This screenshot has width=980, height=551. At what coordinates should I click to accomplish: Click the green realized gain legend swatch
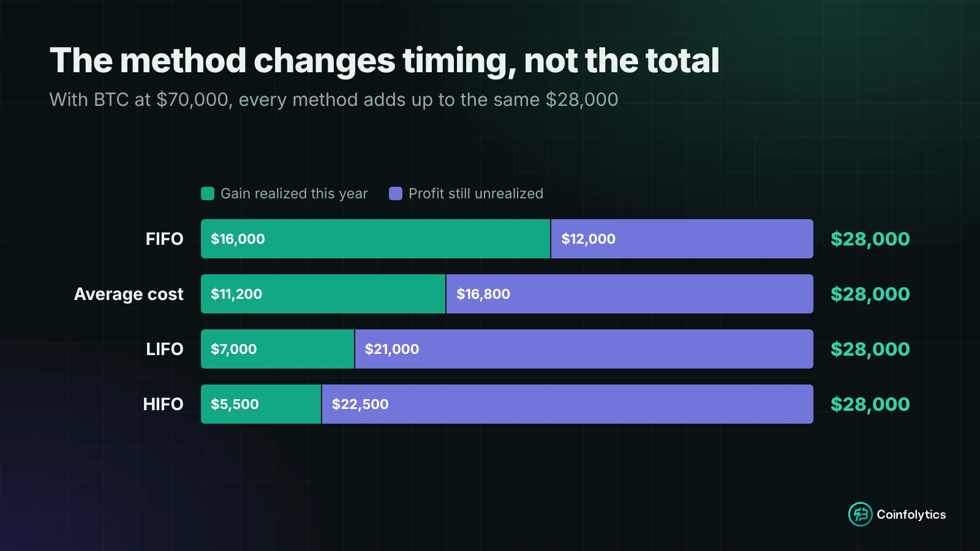click(208, 193)
